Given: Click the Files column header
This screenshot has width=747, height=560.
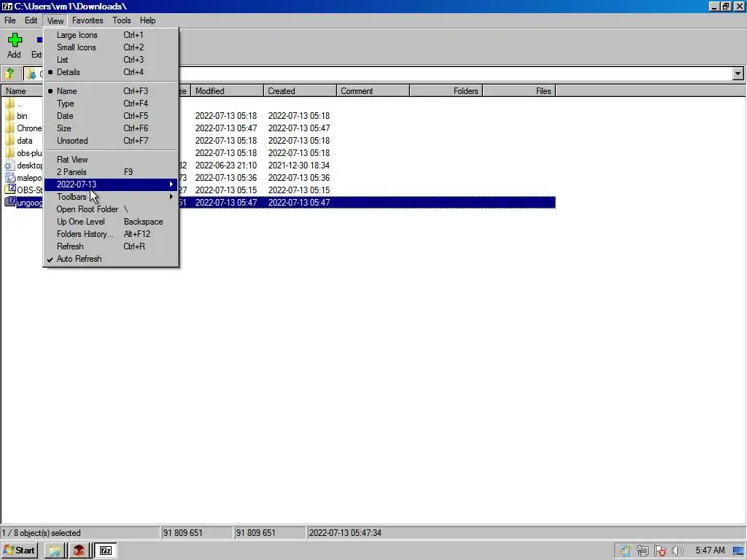Looking at the screenshot, I should point(519,91).
